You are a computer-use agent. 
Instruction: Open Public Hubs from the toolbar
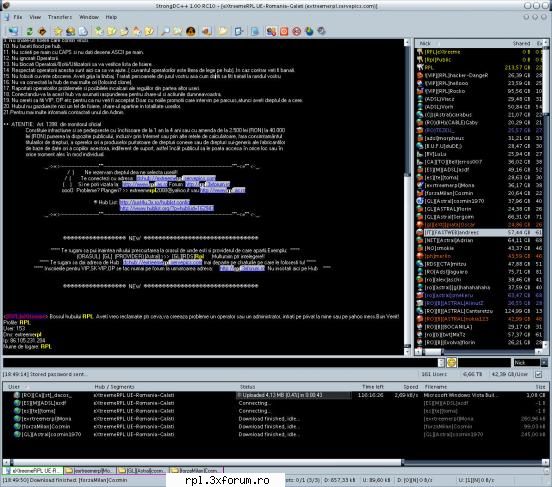13,31
